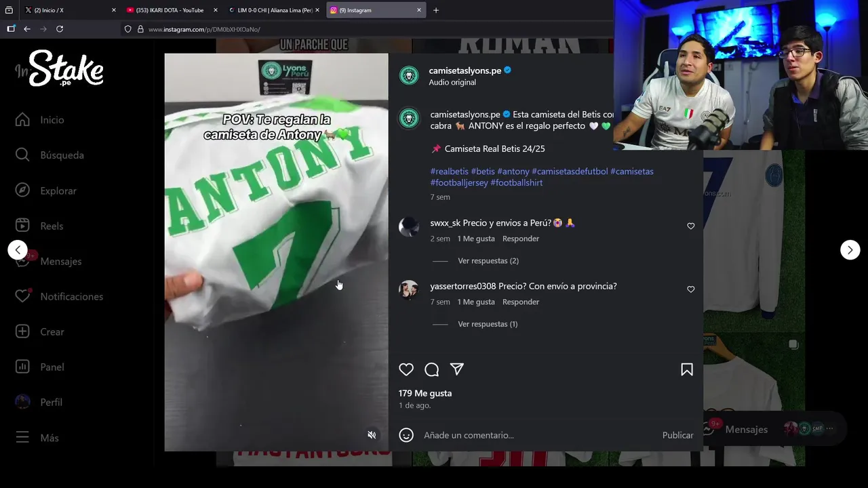Open the emoji picker in comment box
Viewport: 868px width, 488px height.
[x=406, y=435]
